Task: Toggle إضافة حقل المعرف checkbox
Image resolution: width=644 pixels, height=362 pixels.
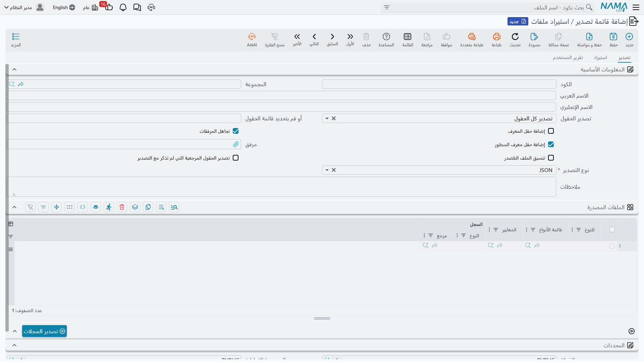Action: click(551, 131)
